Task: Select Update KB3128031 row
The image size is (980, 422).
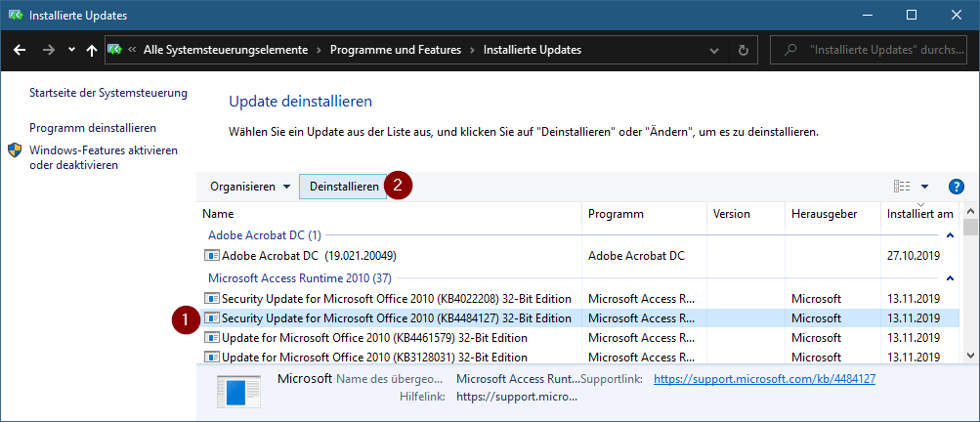Action: click(578, 357)
